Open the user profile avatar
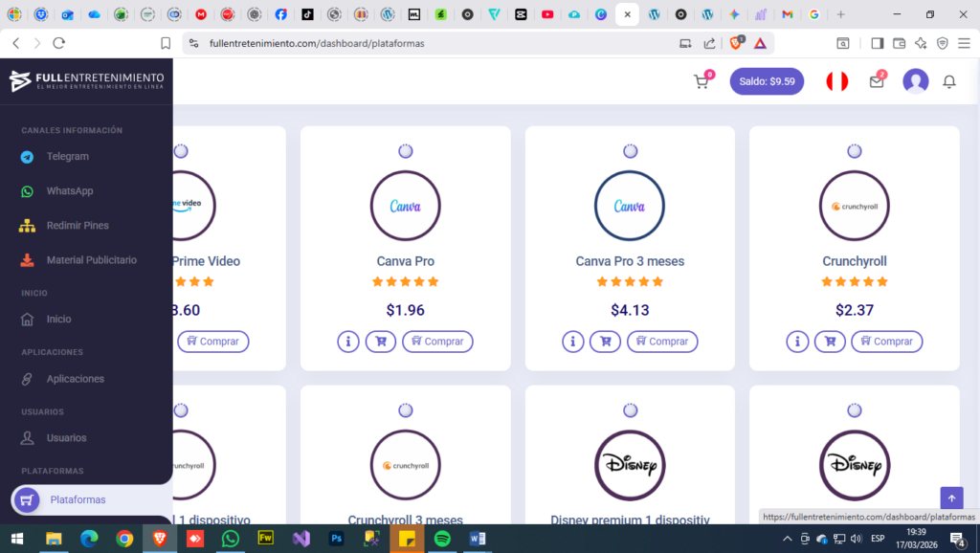 coord(916,82)
